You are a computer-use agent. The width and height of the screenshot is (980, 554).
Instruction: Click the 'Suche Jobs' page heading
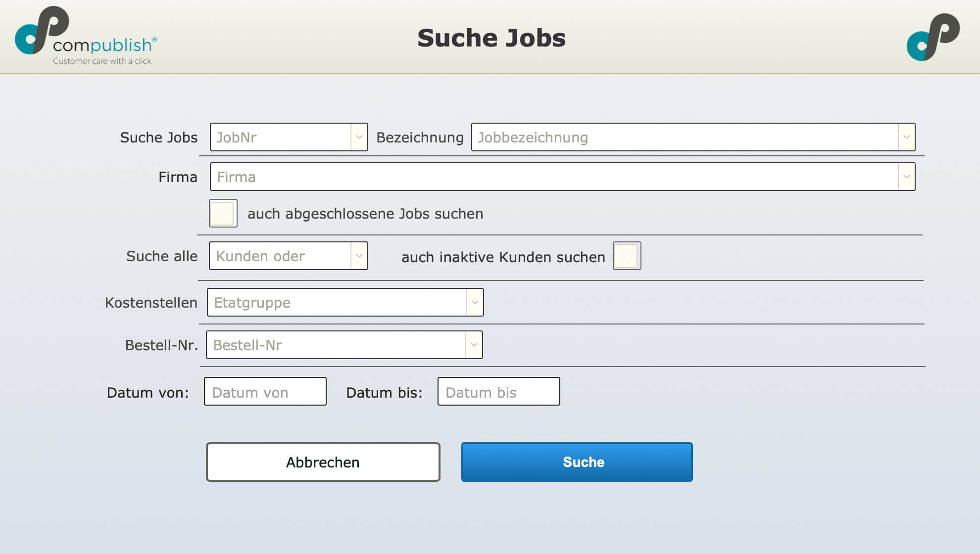pyautogui.click(x=491, y=38)
